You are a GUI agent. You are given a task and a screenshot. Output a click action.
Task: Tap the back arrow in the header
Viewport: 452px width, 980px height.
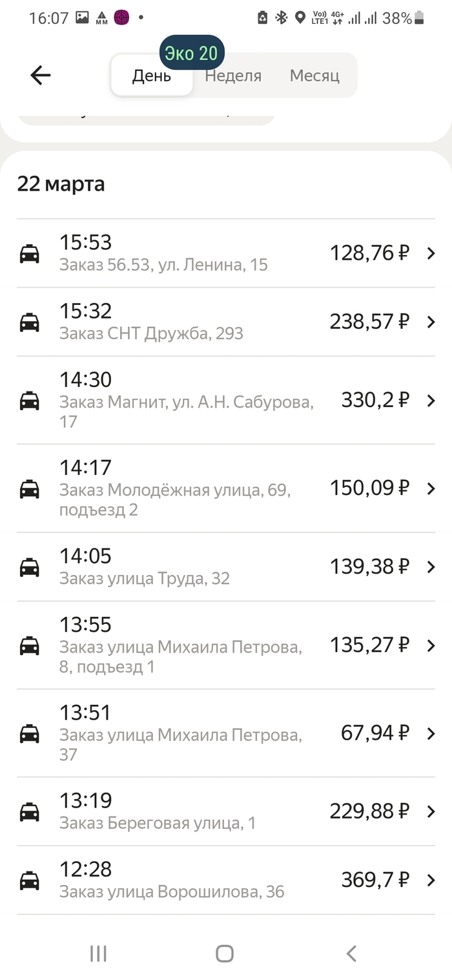point(41,76)
